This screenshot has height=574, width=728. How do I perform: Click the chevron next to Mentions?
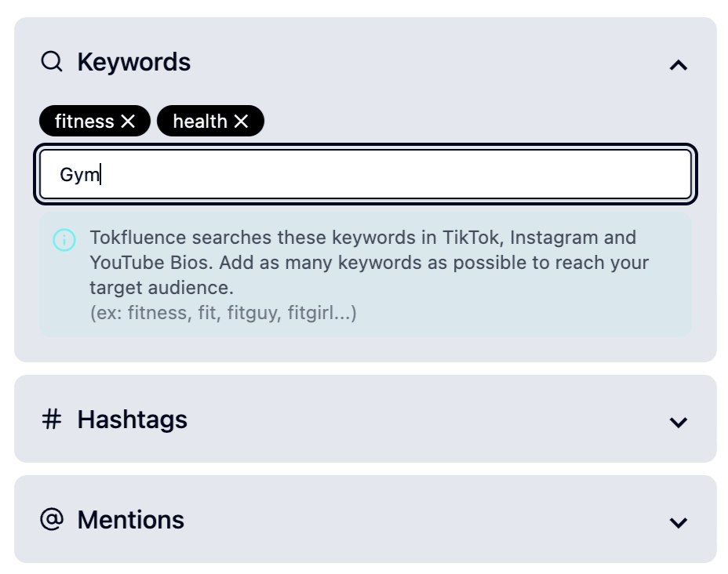coord(679,520)
